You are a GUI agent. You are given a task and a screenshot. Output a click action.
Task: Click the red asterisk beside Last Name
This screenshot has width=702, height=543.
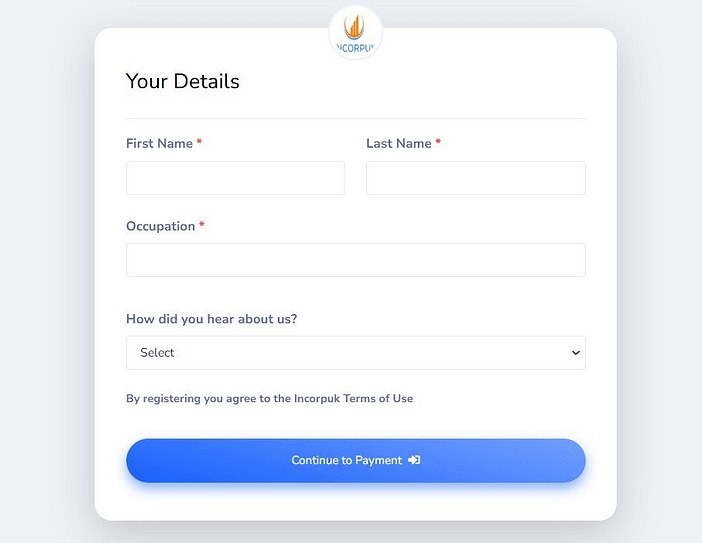(x=438, y=142)
